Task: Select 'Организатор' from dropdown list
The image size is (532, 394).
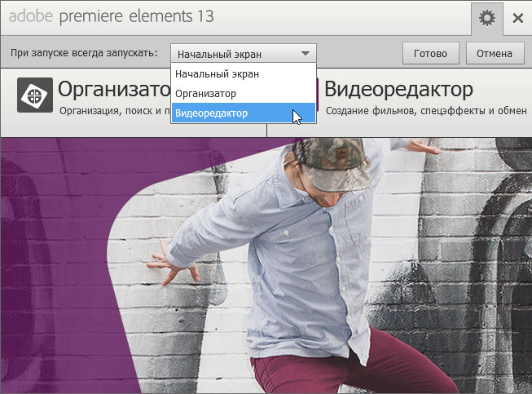Action: (x=244, y=94)
